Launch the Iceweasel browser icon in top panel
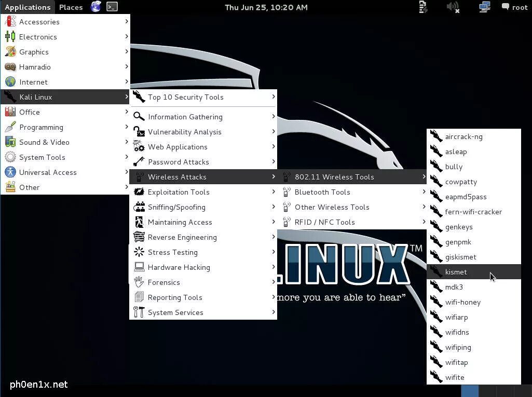The height and width of the screenshot is (397, 532). [x=96, y=7]
